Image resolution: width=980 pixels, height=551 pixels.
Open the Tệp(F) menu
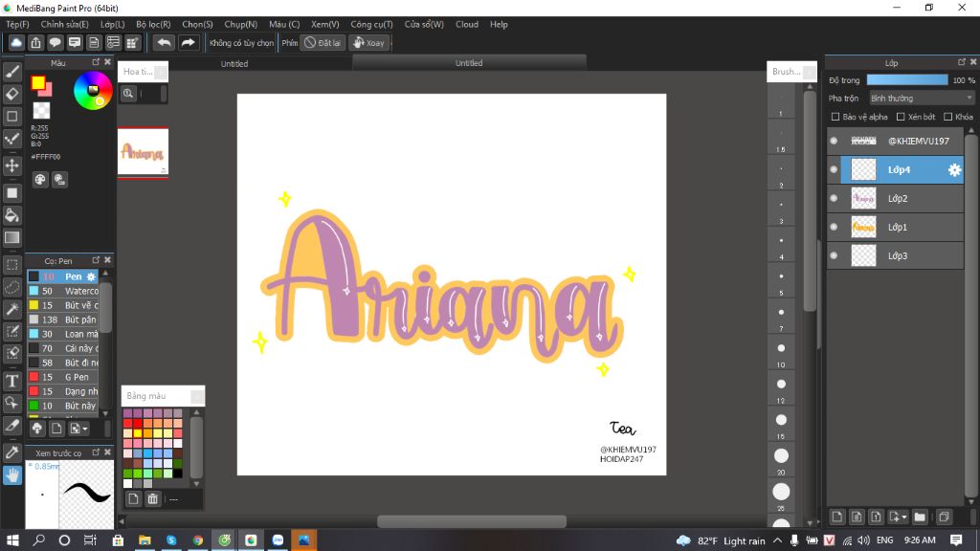(17, 24)
